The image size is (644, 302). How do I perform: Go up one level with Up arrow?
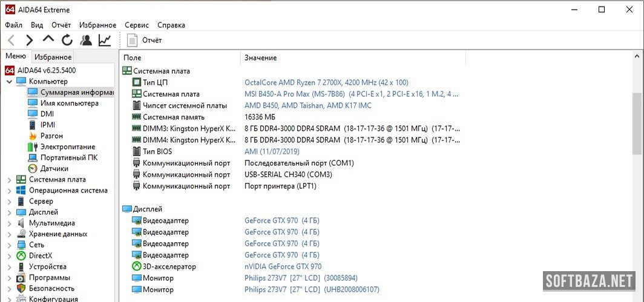coord(48,40)
